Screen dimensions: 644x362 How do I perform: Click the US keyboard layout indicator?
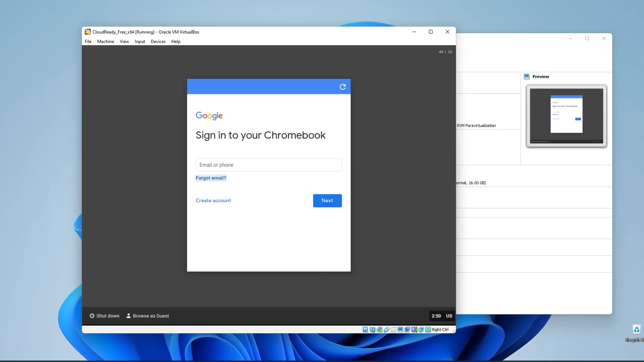[449, 316]
